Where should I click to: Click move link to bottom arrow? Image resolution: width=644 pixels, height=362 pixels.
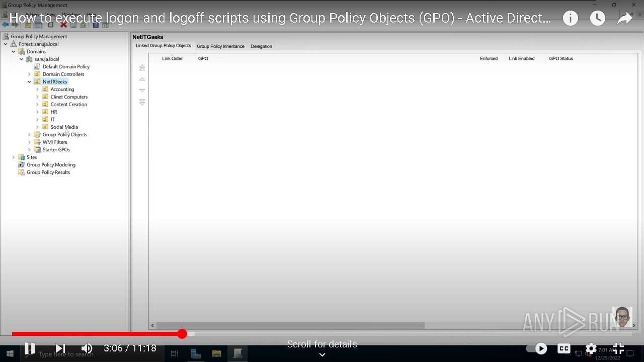click(x=142, y=102)
